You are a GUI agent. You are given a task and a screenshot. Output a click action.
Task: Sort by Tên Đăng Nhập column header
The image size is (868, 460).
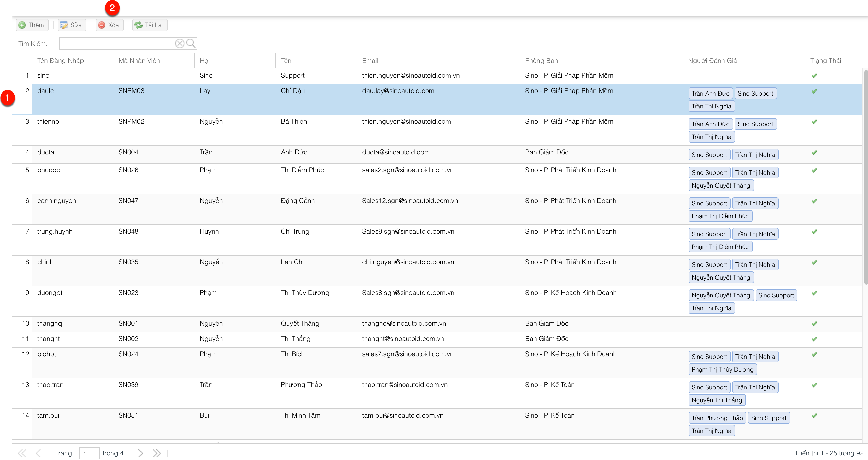61,61
